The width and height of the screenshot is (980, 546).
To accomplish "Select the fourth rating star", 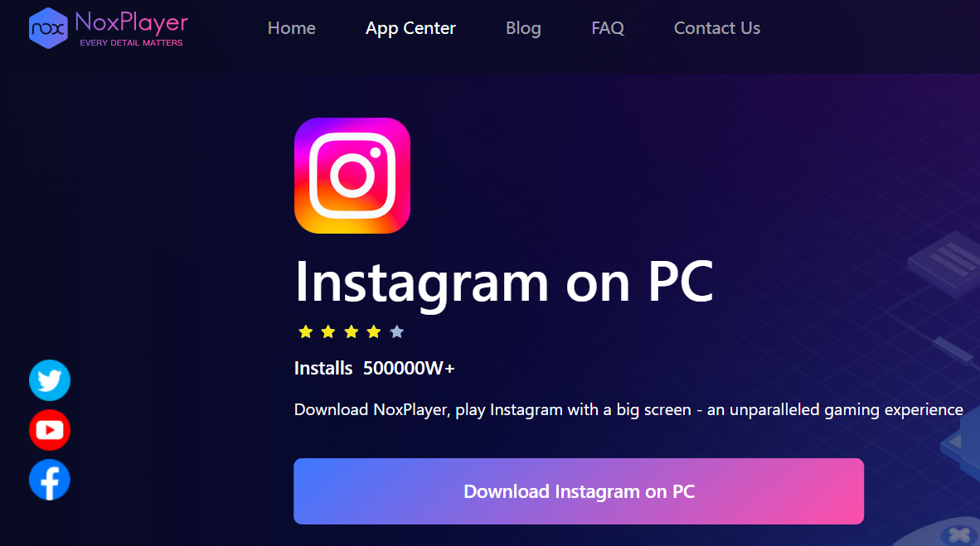I will click(x=374, y=331).
